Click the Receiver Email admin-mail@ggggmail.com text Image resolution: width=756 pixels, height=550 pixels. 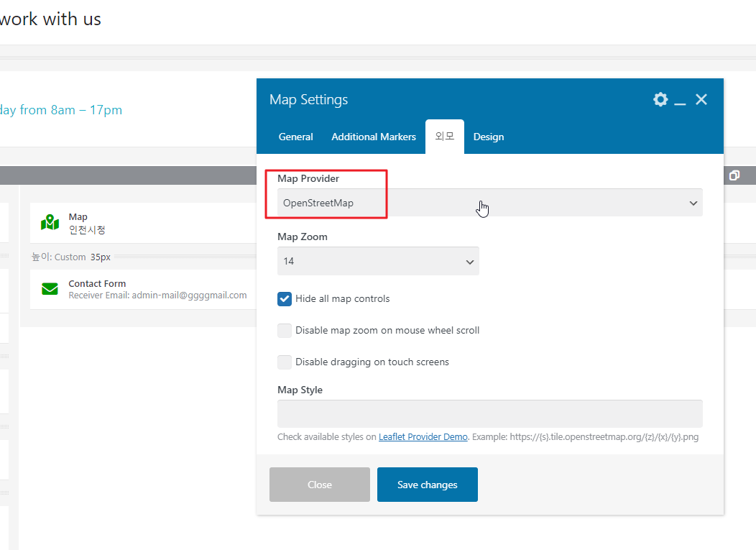coord(157,295)
